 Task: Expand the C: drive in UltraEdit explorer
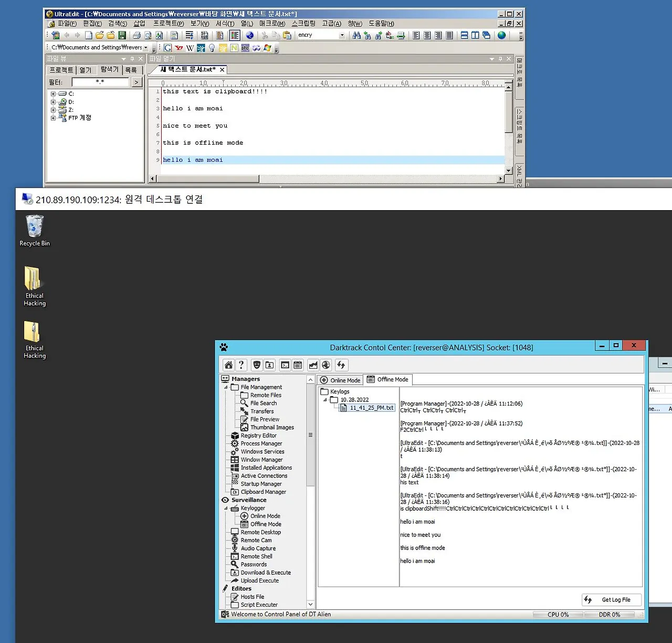(x=53, y=94)
